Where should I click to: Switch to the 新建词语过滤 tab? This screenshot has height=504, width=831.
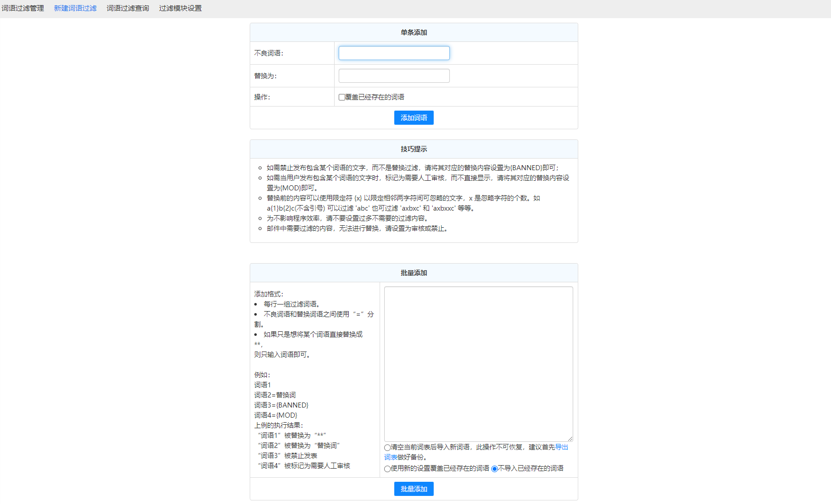click(75, 8)
